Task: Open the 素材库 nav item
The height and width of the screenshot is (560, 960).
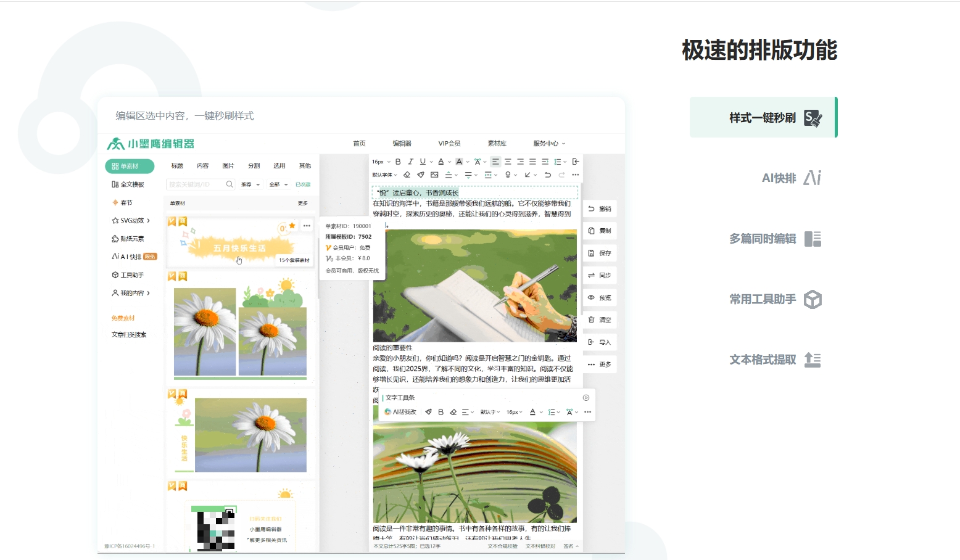Action: click(x=497, y=143)
